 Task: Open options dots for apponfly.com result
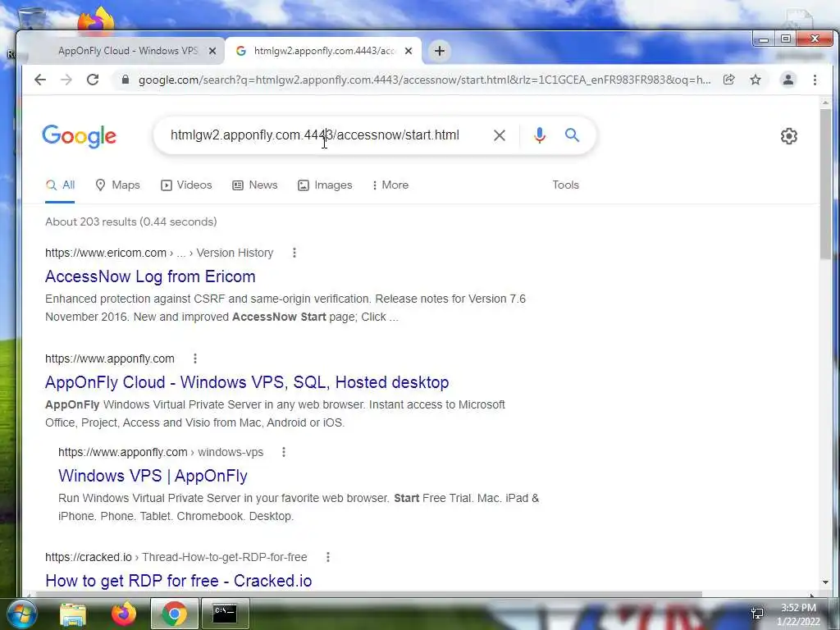coord(195,358)
